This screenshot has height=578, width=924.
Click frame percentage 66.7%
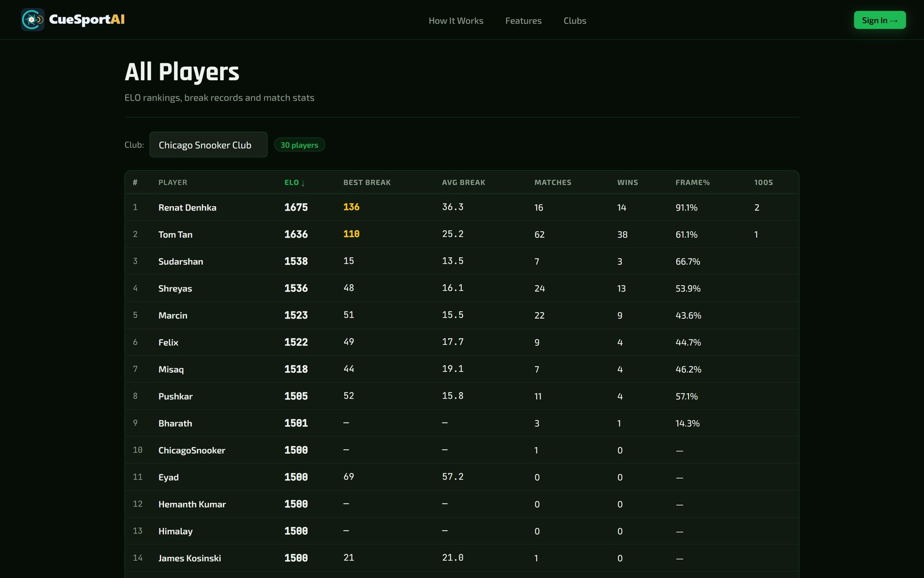688,261
